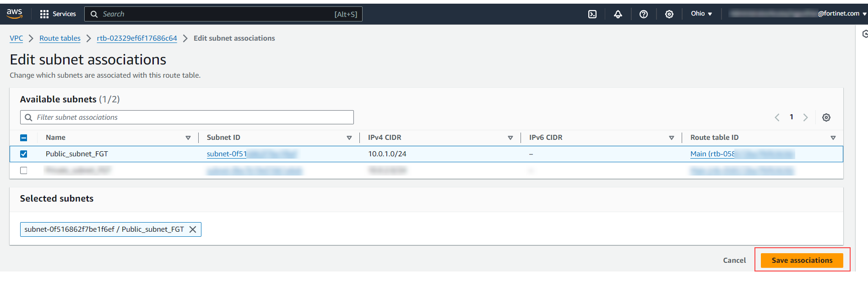Check the second subnet row checkbox
The width and height of the screenshot is (868, 282).
(x=24, y=170)
